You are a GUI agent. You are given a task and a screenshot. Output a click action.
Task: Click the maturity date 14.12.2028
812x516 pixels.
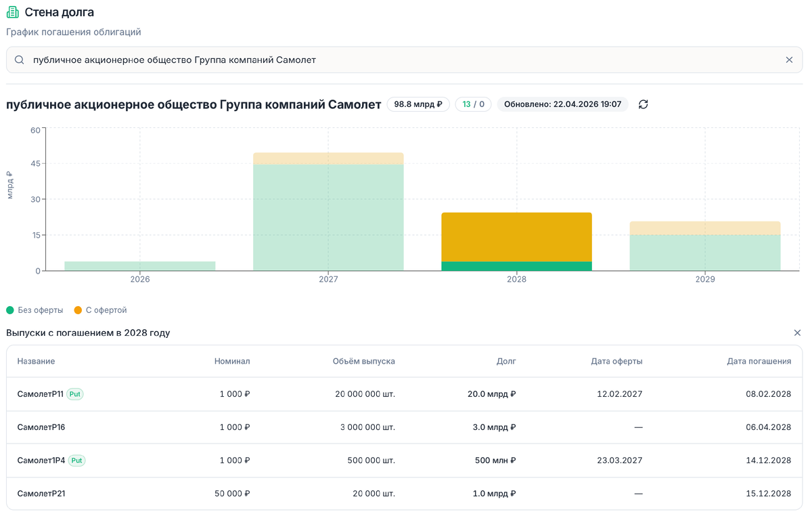[769, 460]
